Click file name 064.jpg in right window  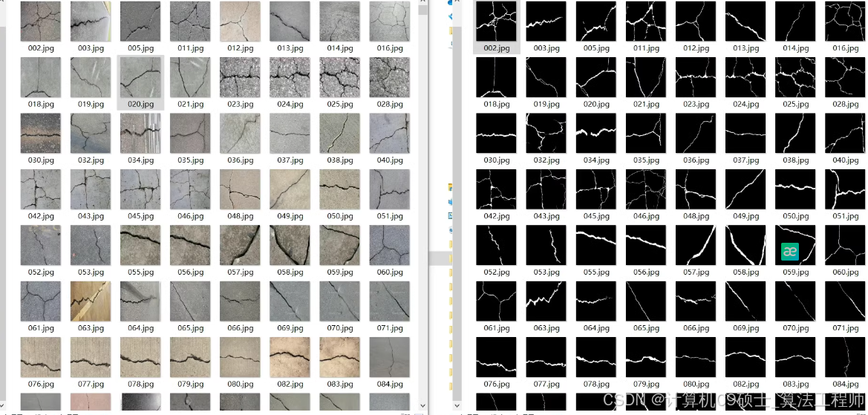[596, 327]
